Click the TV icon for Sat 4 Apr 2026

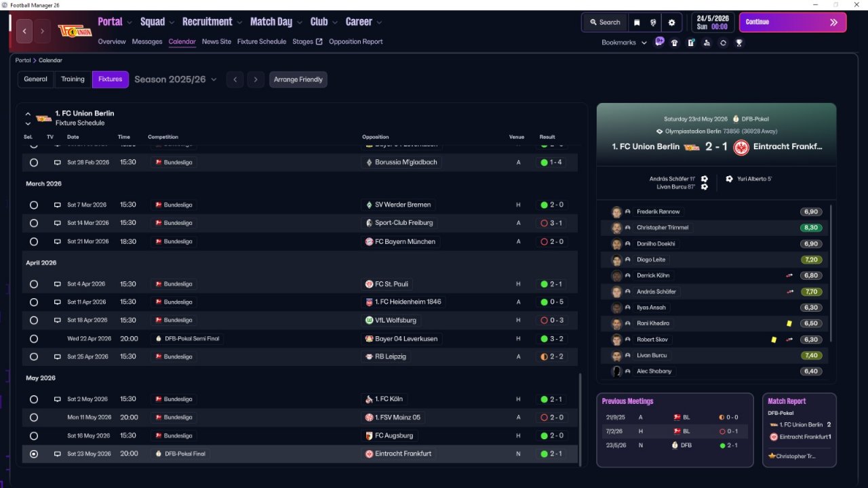pos(58,284)
